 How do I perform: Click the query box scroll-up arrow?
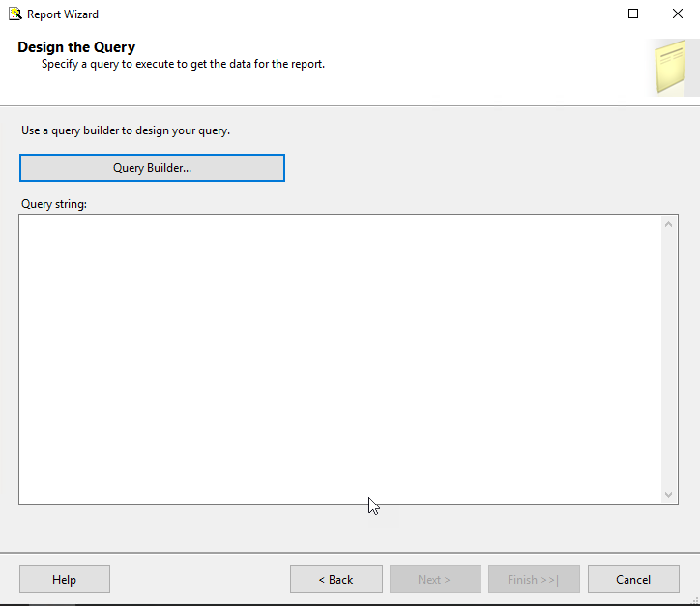click(669, 225)
